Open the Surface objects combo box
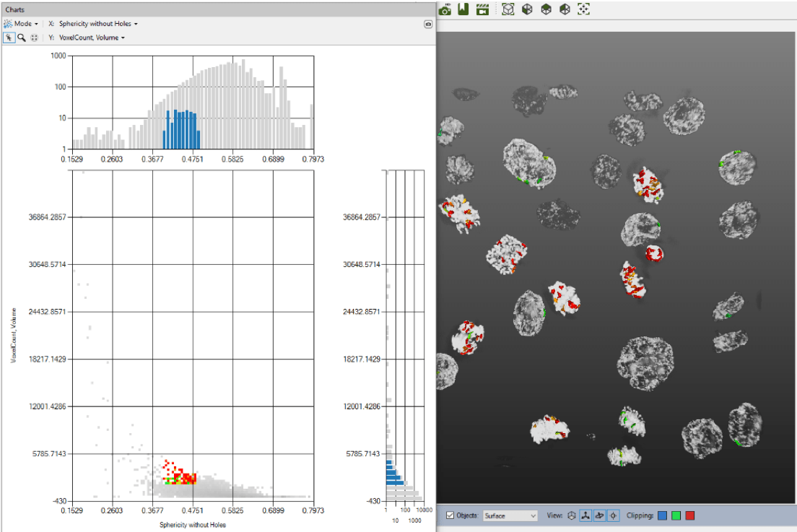The width and height of the screenshot is (797, 532). pos(510,515)
